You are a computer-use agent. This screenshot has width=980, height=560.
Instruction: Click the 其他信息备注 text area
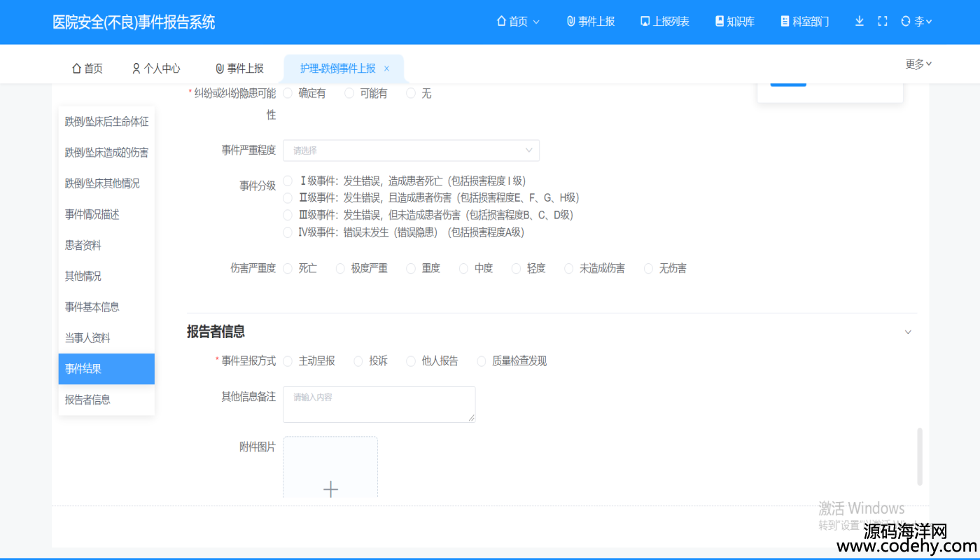pos(379,405)
